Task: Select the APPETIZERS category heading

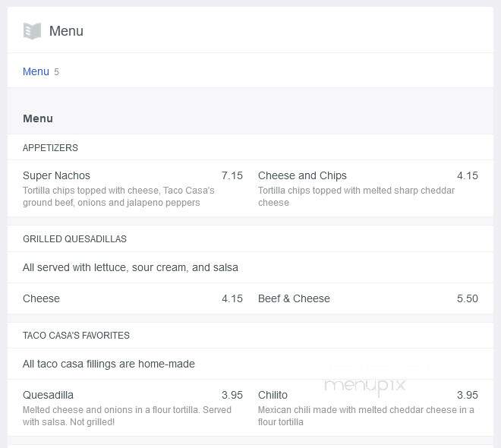Action: [50, 147]
